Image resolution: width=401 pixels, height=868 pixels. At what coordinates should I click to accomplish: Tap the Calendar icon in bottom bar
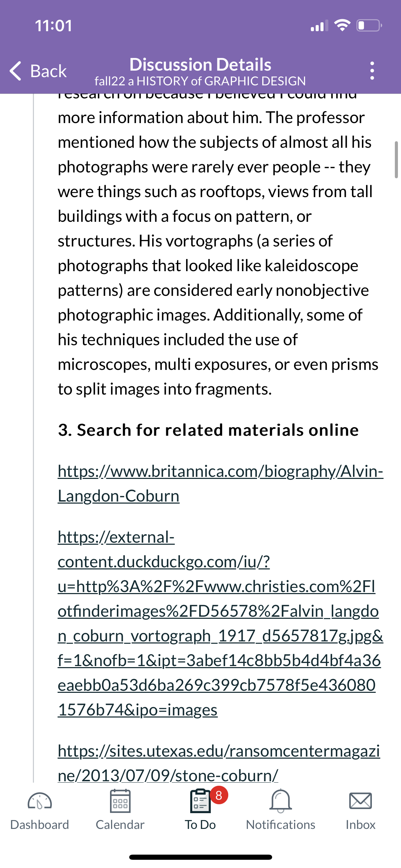pos(120,801)
